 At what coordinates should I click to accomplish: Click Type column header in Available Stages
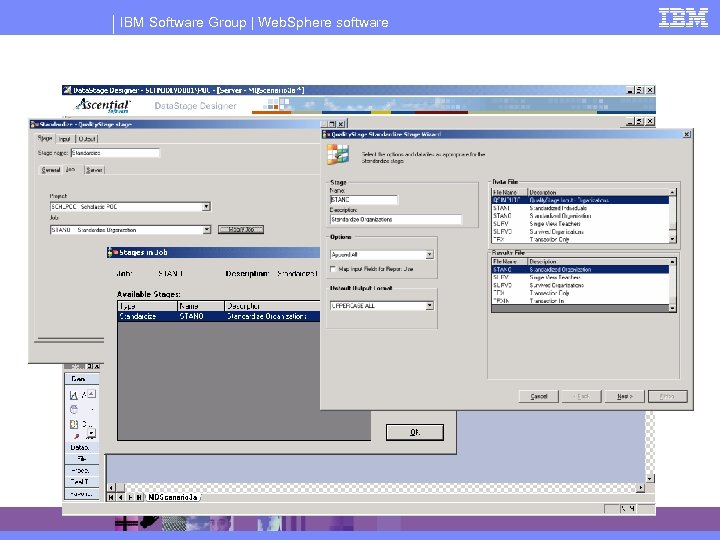(x=147, y=306)
